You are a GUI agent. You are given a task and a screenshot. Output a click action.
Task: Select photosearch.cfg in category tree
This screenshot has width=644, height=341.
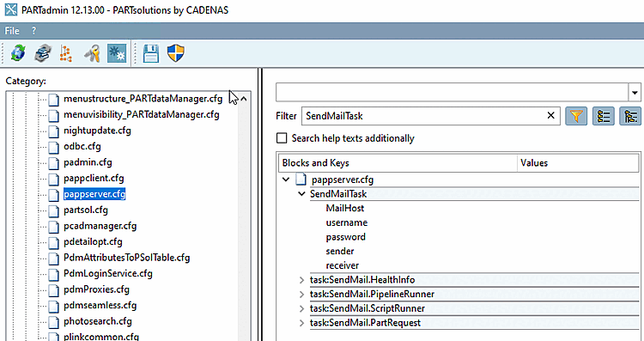(x=98, y=322)
